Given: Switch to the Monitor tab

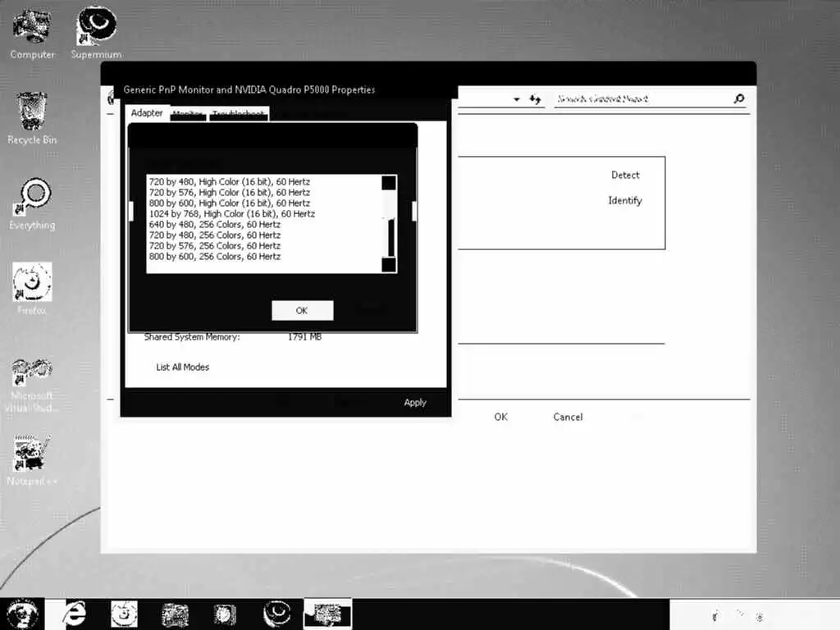Looking at the screenshot, I should 188,114.
